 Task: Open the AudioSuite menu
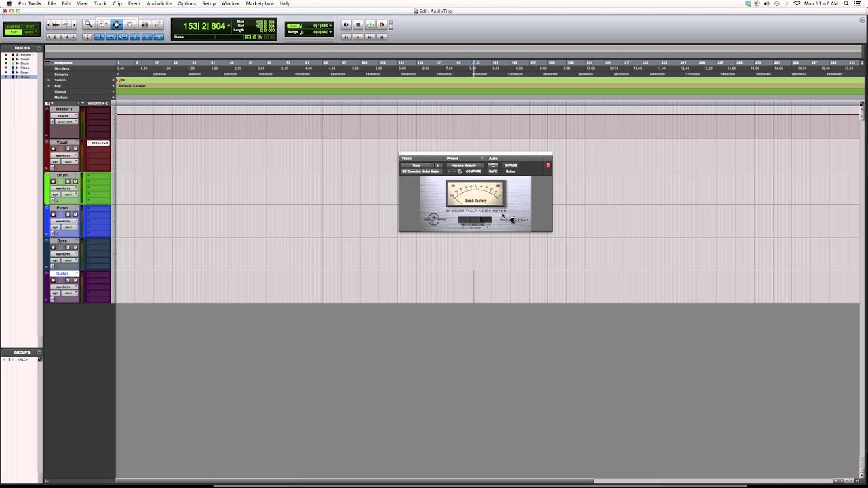159,3
